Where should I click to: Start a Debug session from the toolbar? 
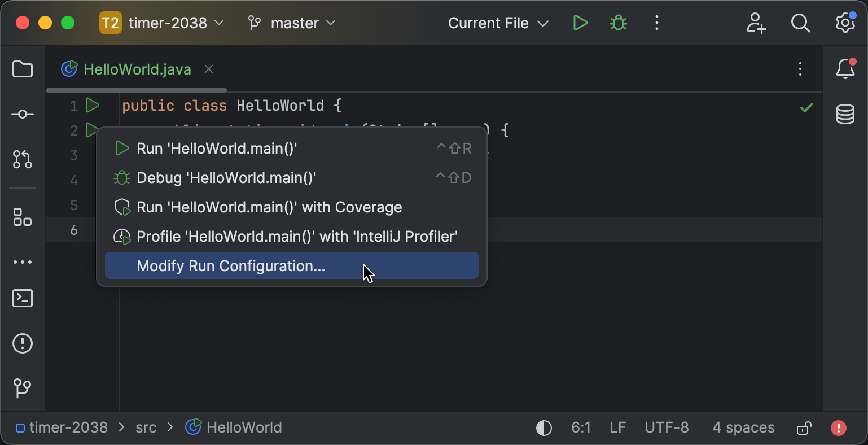[618, 23]
